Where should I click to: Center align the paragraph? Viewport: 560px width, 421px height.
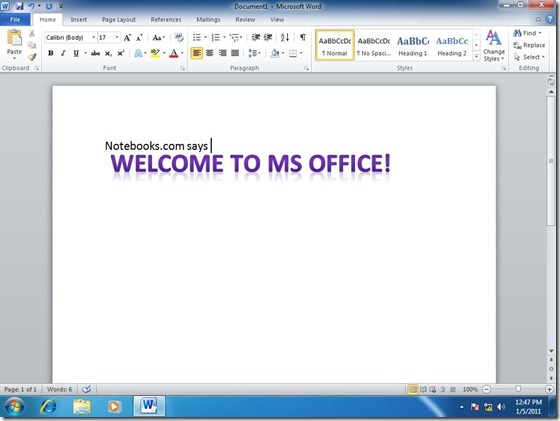(210, 53)
